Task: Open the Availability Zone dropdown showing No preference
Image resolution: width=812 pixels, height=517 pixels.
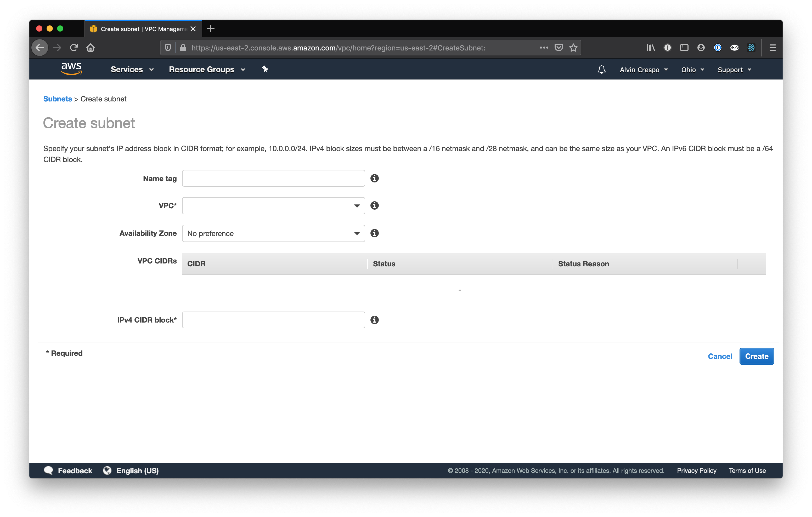Action: pos(273,233)
